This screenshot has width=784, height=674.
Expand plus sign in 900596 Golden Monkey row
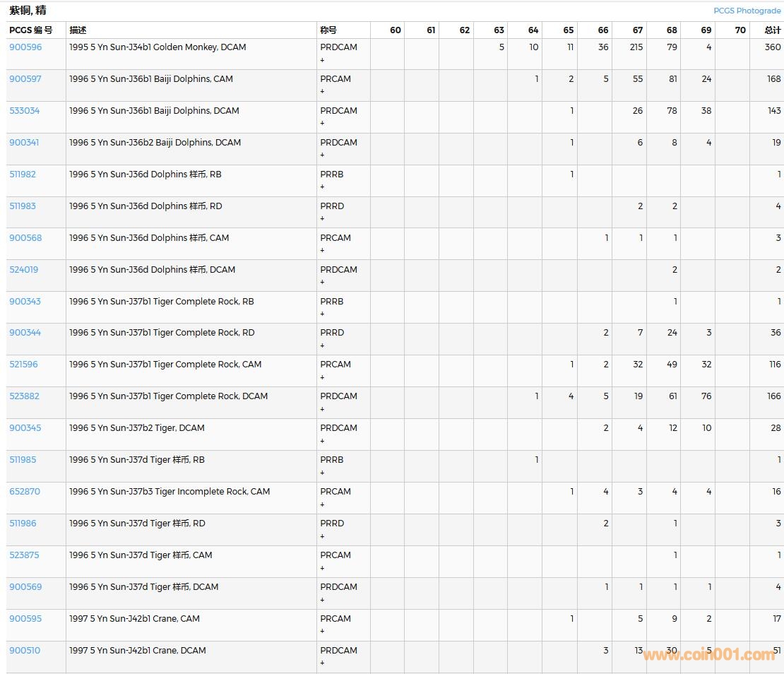click(323, 60)
